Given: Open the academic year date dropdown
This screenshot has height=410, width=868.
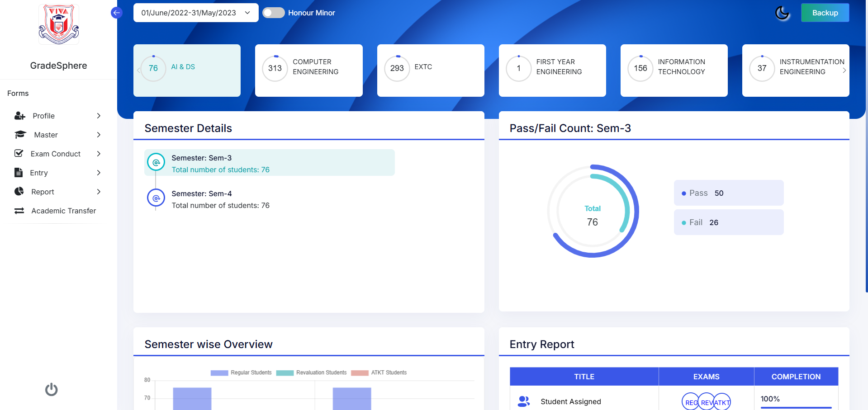Looking at the screenshot, I should (x=196, y=13).
